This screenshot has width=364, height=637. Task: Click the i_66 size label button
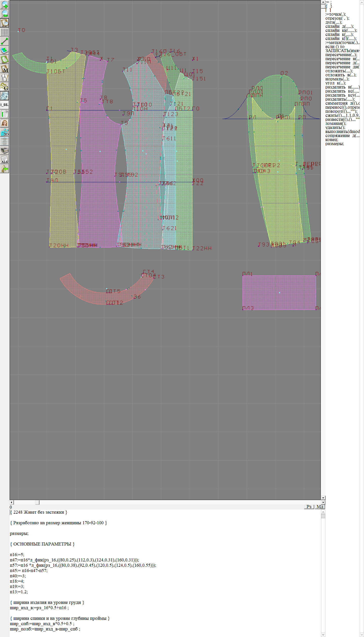point(5,105)
